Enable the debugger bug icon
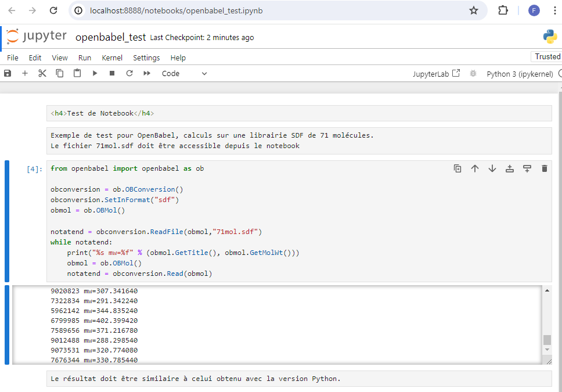The width and height of the screenshot is (562, 392). (x=473, y=74)
